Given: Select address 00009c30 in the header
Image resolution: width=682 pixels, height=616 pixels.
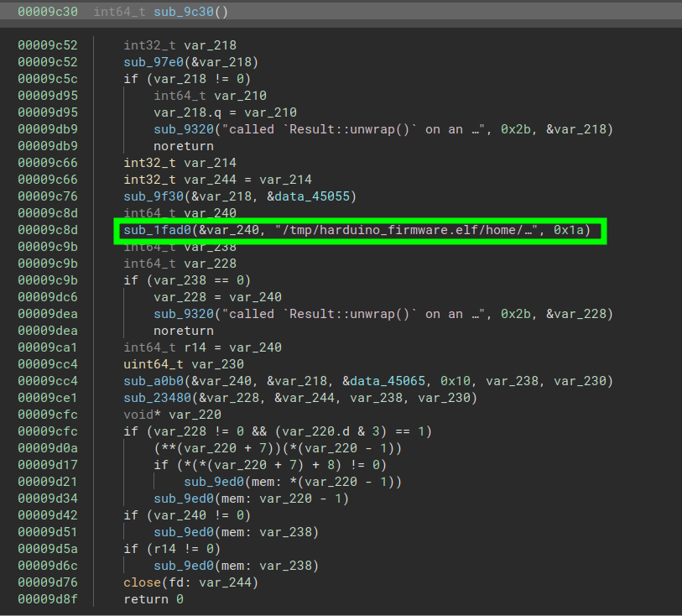Looking at the screenshot, I should 48,12.
